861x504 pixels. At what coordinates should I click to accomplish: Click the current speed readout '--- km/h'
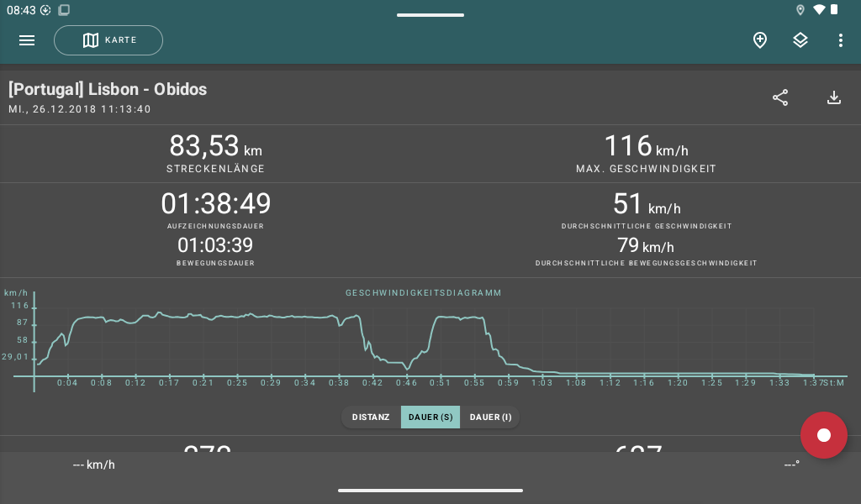click(x=94, y=465)
